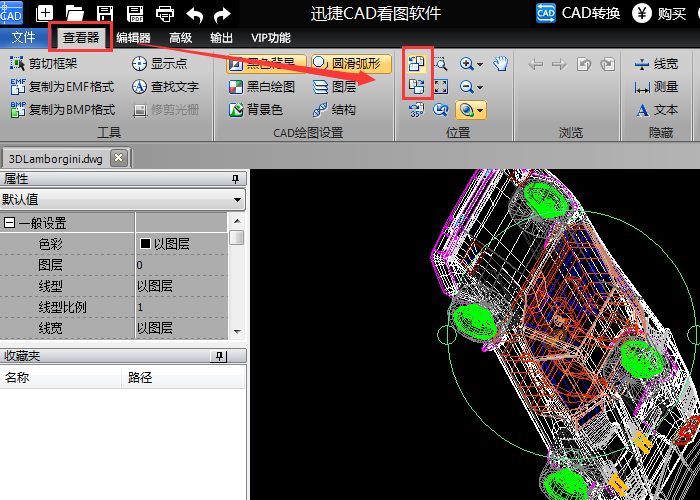Click the 名称 column header
The image size is (700, 500).
(61, 377)
